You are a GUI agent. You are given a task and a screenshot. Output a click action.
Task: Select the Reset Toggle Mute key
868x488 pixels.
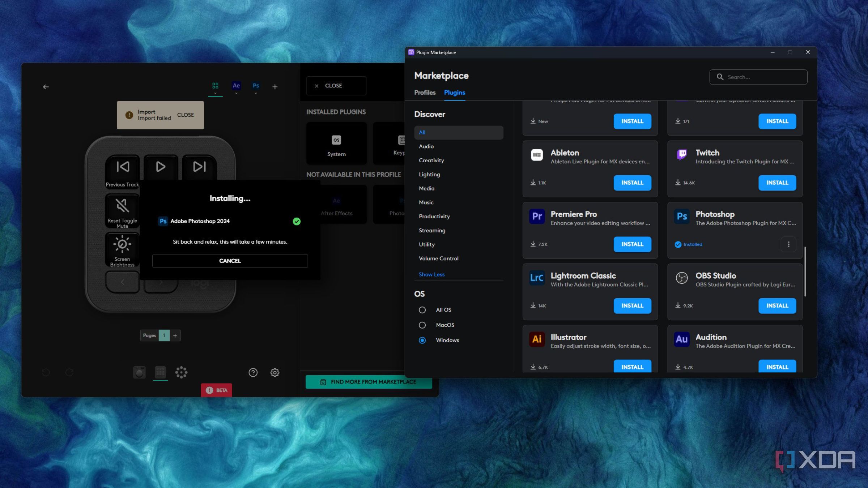pos(122,211)
